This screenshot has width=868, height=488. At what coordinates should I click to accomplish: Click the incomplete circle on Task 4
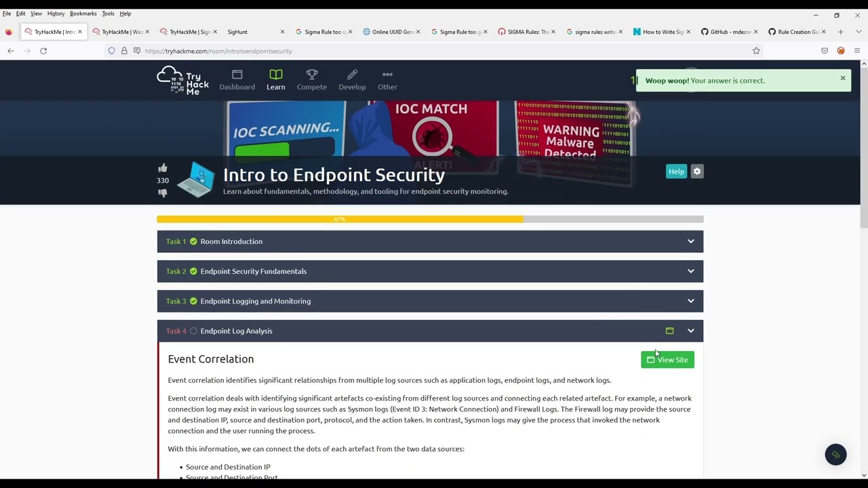[193, 331]
